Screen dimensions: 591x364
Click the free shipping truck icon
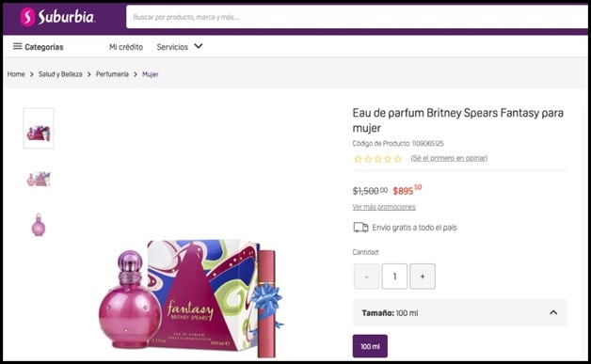[360, 228]
